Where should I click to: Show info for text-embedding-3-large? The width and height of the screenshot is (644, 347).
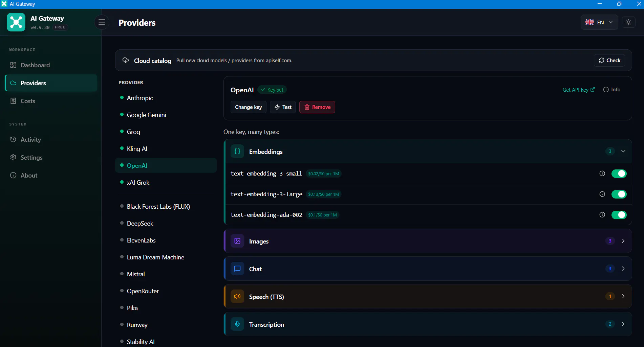click(602, 194)
